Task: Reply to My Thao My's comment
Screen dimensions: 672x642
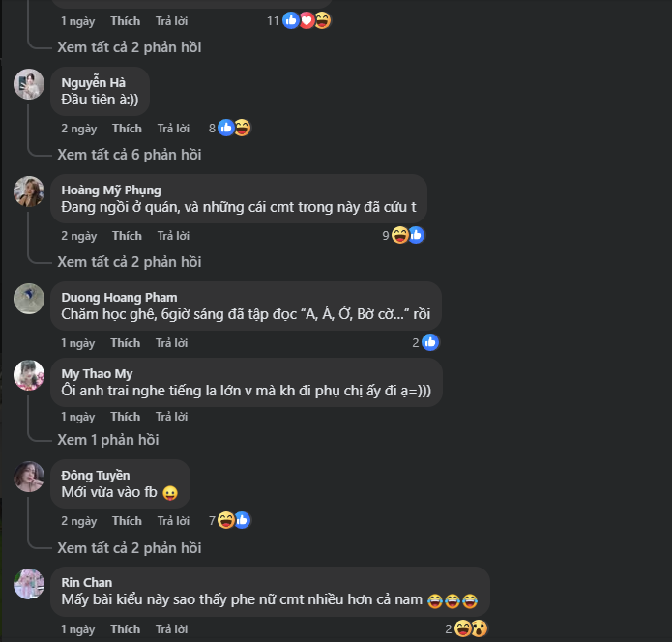Action: click(173, 417)
